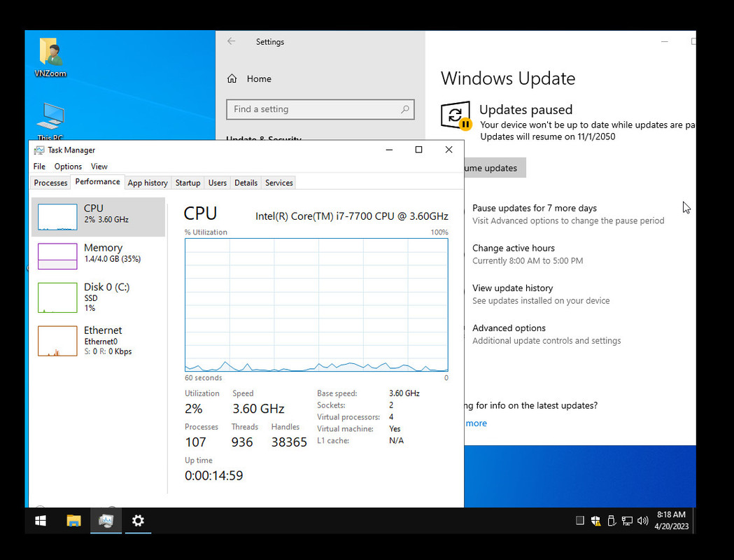Click the CPU utilization graph area
Image resolution: width=734 pixels, height=560 pixels.
coord(316,304)
